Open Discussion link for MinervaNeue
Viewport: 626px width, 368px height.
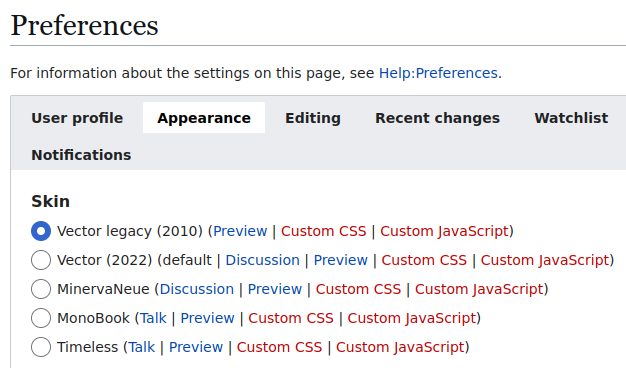(x=197, y=289)
